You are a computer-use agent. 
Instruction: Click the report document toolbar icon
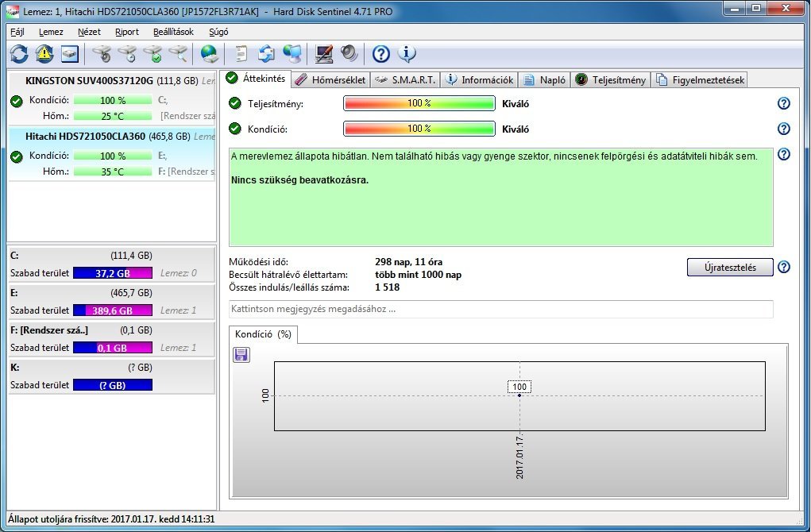241,54
